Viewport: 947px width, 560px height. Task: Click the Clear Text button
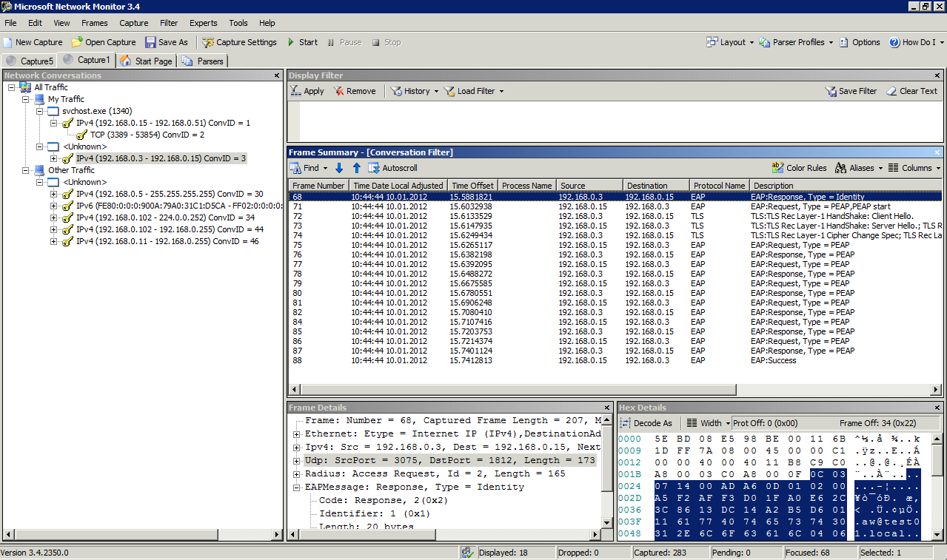(911, 91)
